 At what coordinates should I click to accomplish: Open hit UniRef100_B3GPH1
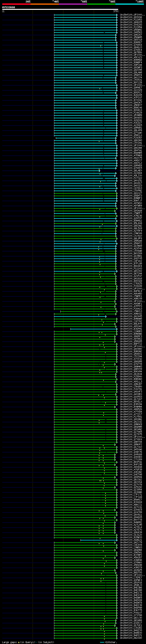pos(131,329)
